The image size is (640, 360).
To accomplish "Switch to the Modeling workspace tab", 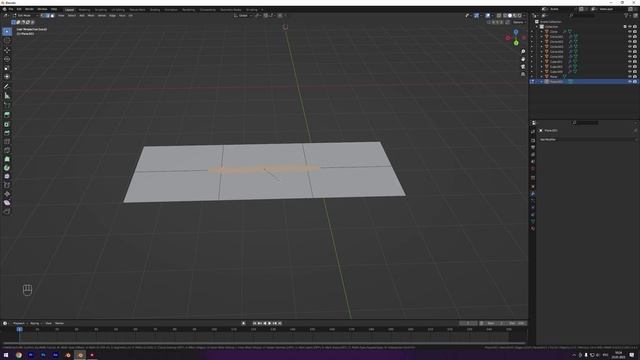I will pyautogui.click(x=84, y=9).
